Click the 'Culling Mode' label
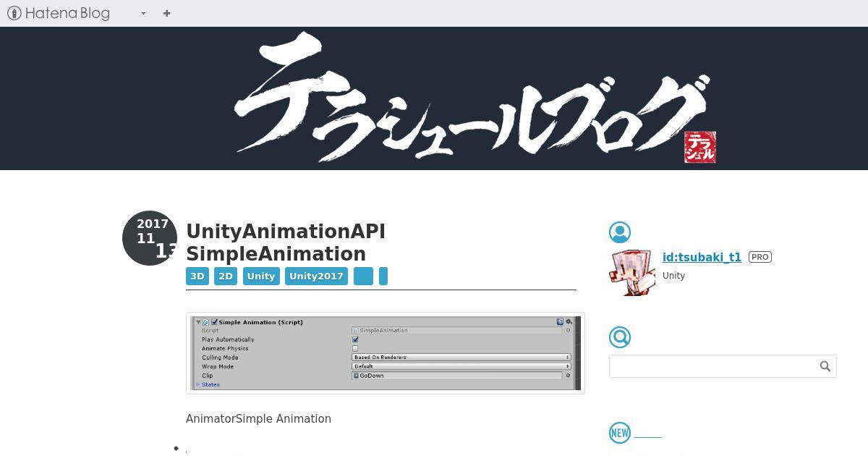The image size is (868, 456). coord(220,358)
